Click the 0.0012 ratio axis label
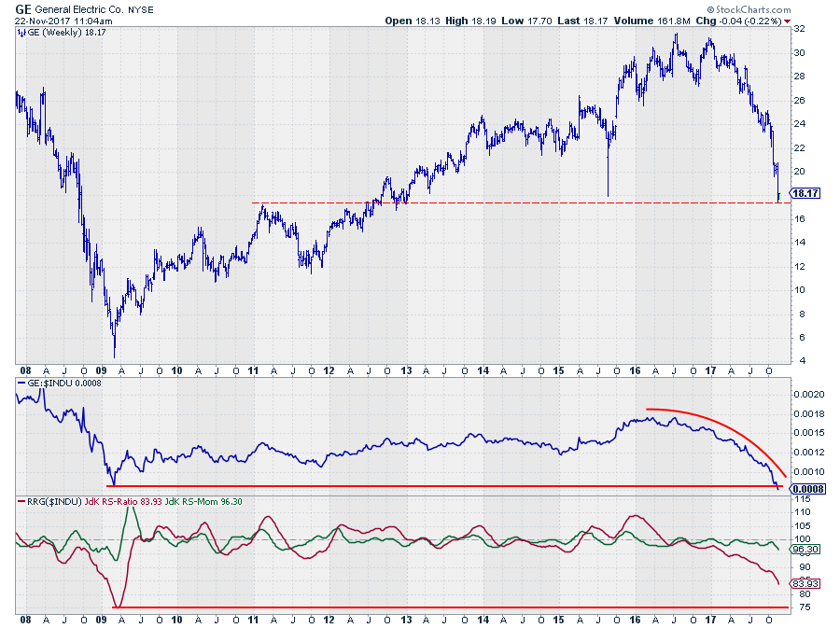The image size is (840, 628). click(808, 453)
